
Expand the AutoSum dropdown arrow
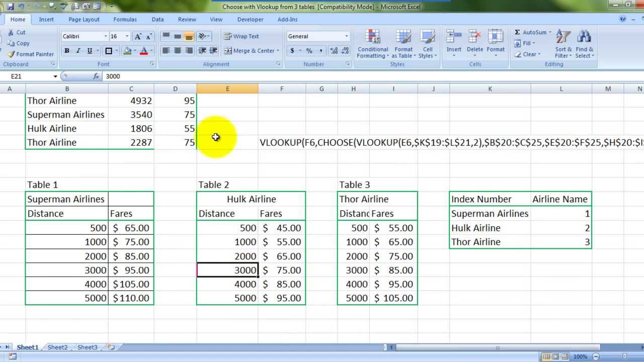pos(550,32)
